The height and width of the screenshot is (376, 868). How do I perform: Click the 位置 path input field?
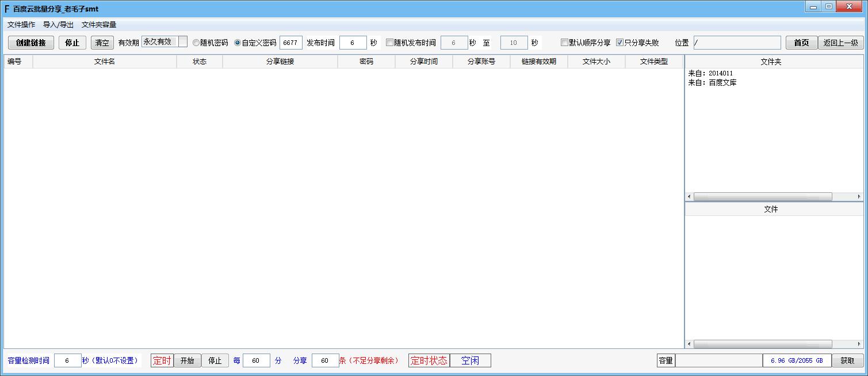[x=737, y=43]
